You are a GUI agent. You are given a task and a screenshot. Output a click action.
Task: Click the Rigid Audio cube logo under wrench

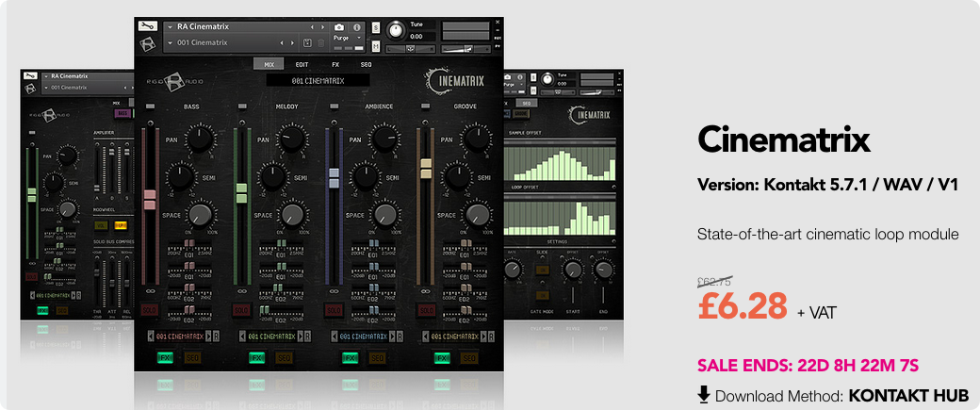[148, 43]
